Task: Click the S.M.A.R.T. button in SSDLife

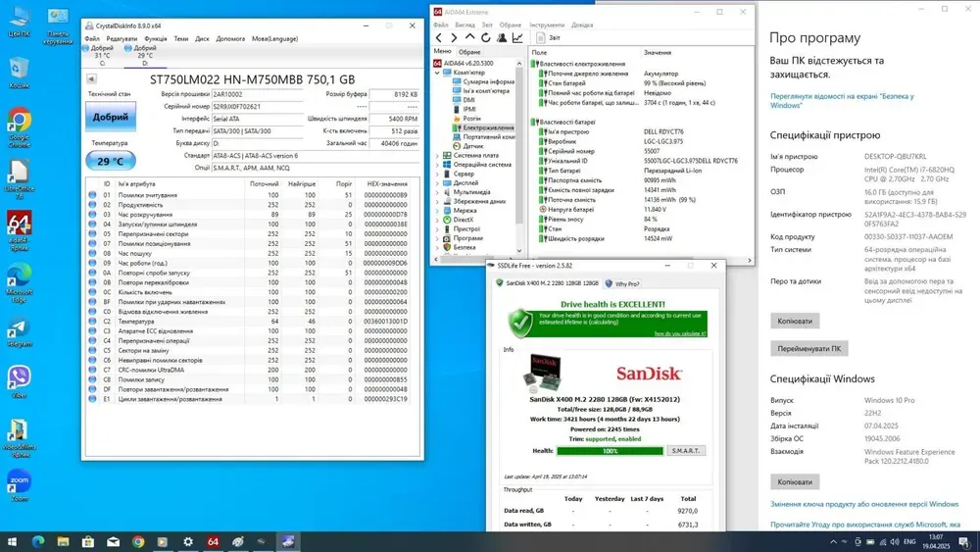Action: pos(685,450)
